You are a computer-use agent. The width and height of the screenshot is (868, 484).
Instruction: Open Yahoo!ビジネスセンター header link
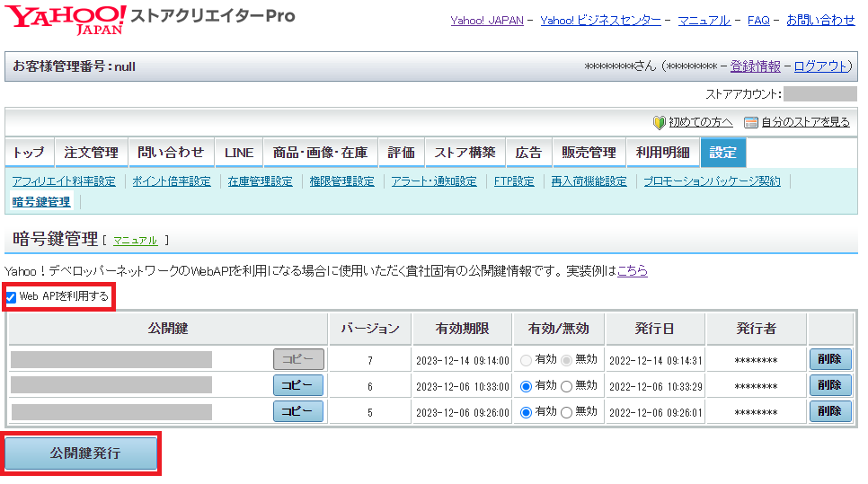600,21
